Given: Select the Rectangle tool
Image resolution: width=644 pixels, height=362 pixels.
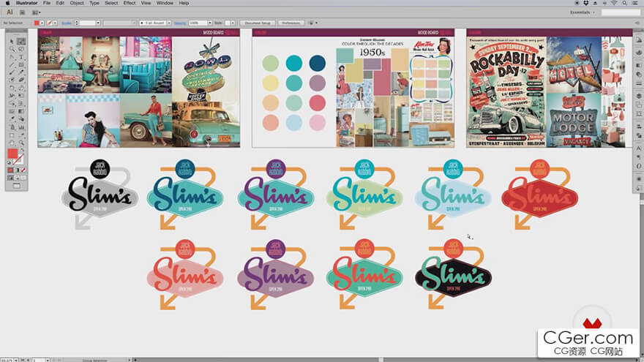Looking at the screenshot, I should tap(21, 64).
